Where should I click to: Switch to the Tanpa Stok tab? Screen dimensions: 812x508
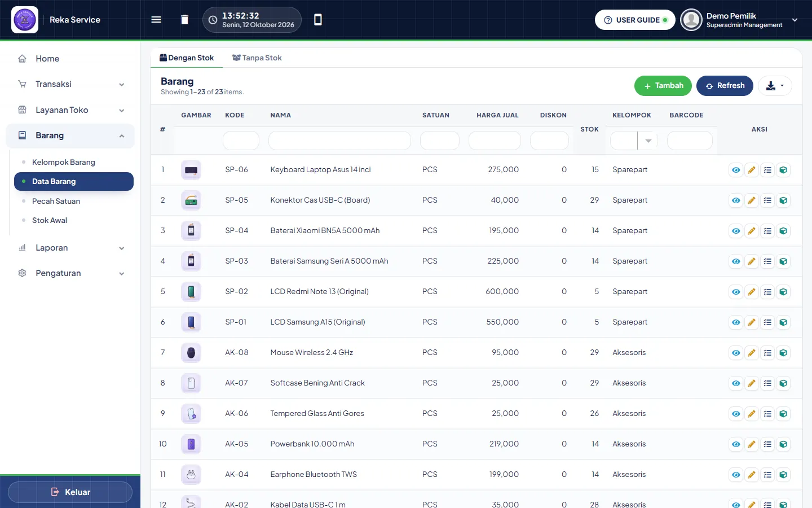[x=257, y=58]
